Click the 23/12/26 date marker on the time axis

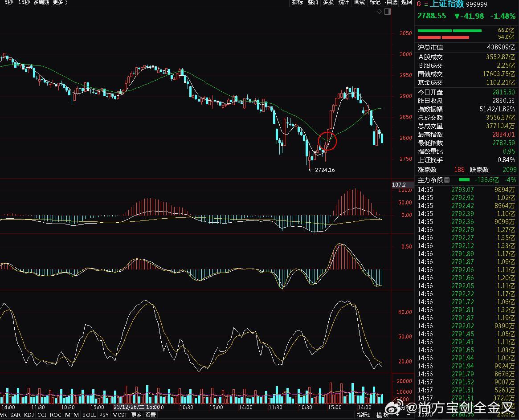(x=136, y=407)
